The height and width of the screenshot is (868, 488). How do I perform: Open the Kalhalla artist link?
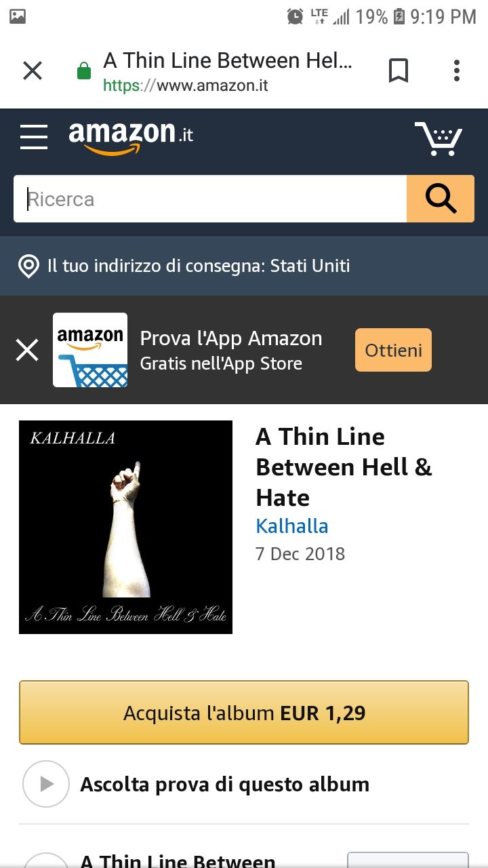coord(292,526)
